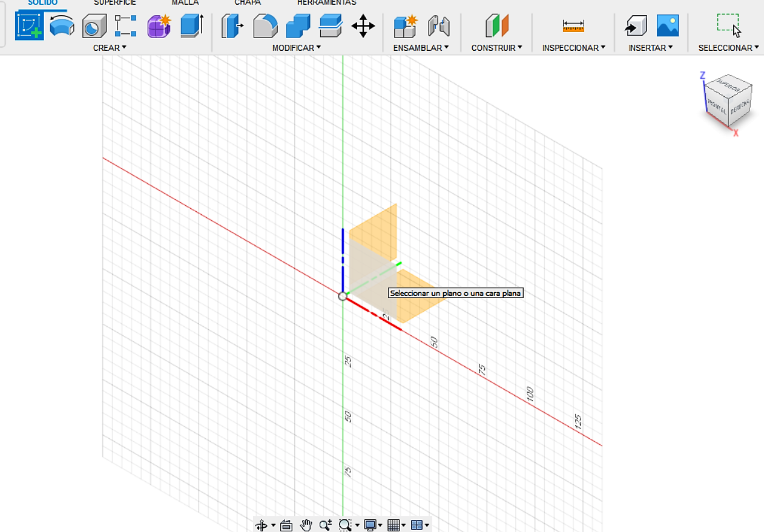Select the Extrude tool icon
The height and width of the screenshot is (532, 764).
(x=192, y=27)
